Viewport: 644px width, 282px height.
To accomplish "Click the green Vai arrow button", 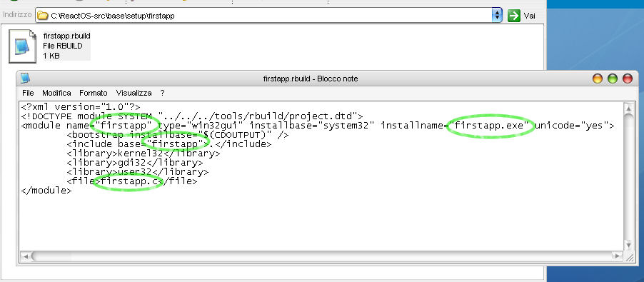I will click(x=514, y=16).
